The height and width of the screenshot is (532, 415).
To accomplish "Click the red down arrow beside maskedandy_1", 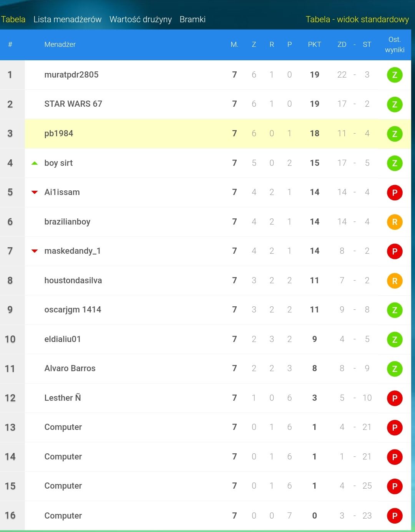I will pyautogui.click(x=35, y=251).
